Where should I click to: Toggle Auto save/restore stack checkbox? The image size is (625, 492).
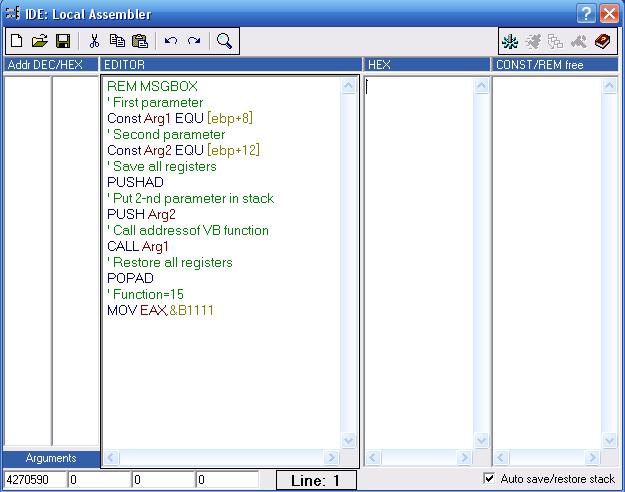489,478
